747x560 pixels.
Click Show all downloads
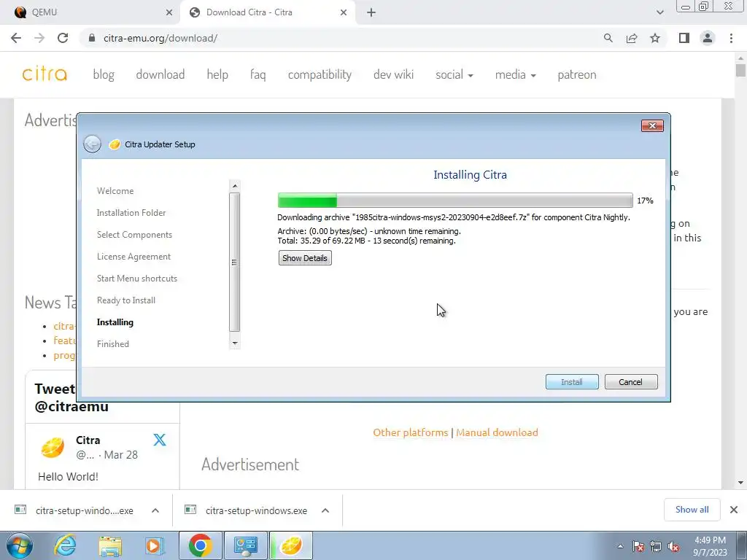[692, 510]
